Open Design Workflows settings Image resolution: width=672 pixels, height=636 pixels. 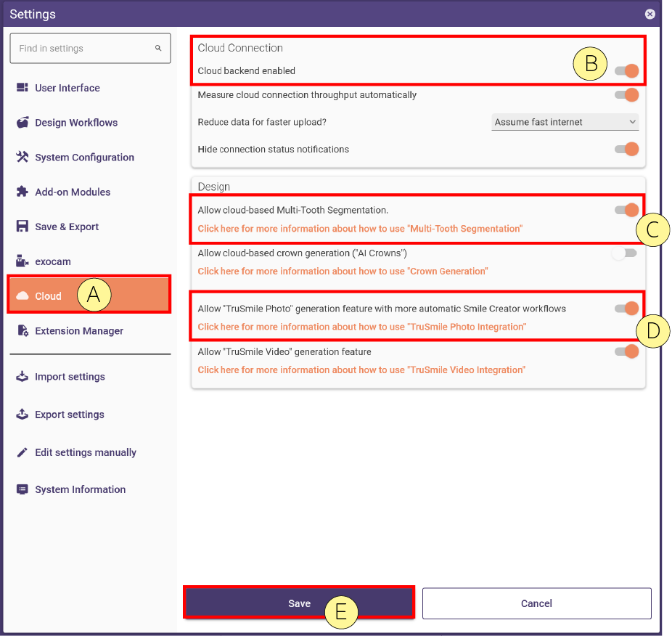coord(76,123)
